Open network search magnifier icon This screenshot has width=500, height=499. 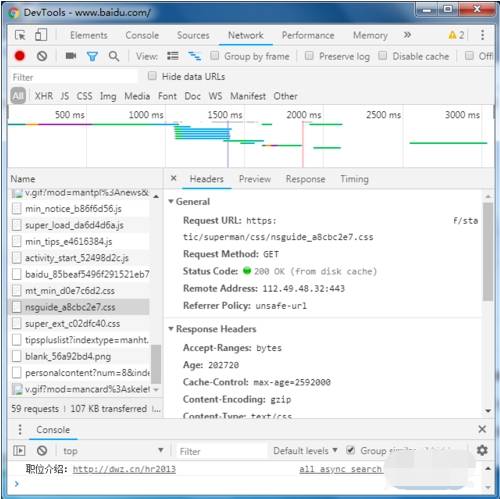(x=114, y=56)
